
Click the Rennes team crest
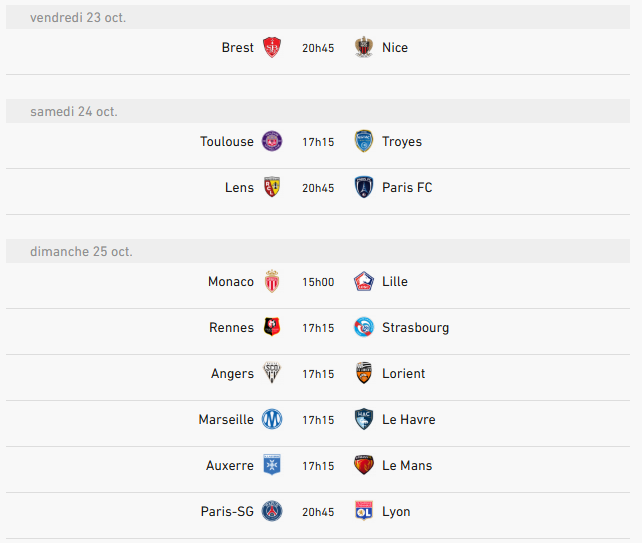272,327
